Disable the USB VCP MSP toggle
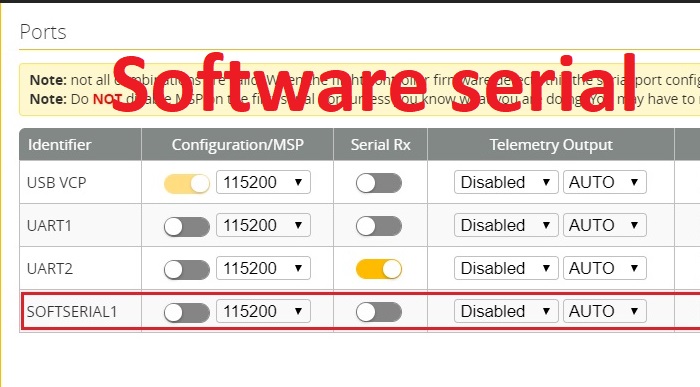The width and height of the screenshot is (700, 387). pyautogui.click(x=187, y=183)
